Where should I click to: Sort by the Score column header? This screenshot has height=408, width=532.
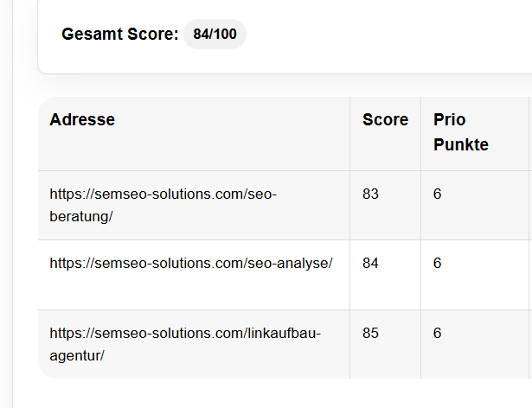click(x=385, y=120)
